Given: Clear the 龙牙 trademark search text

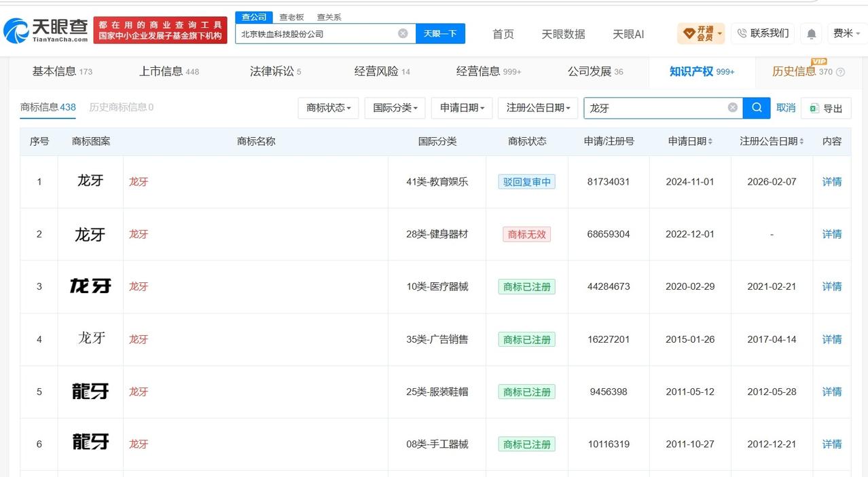Looking at the screenshot, I should coord(733,107).
